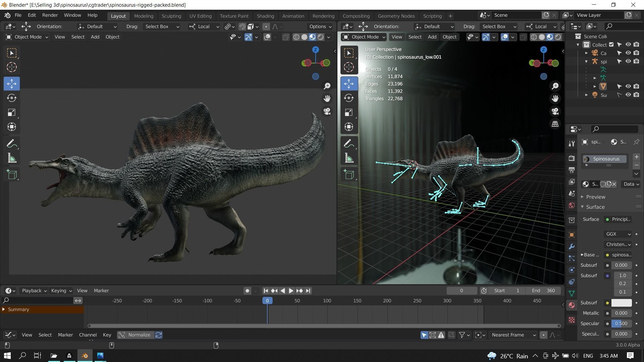The image size is (644, 362).
Task: Open the Modifiers wrench properties tab
Action: 572,246
